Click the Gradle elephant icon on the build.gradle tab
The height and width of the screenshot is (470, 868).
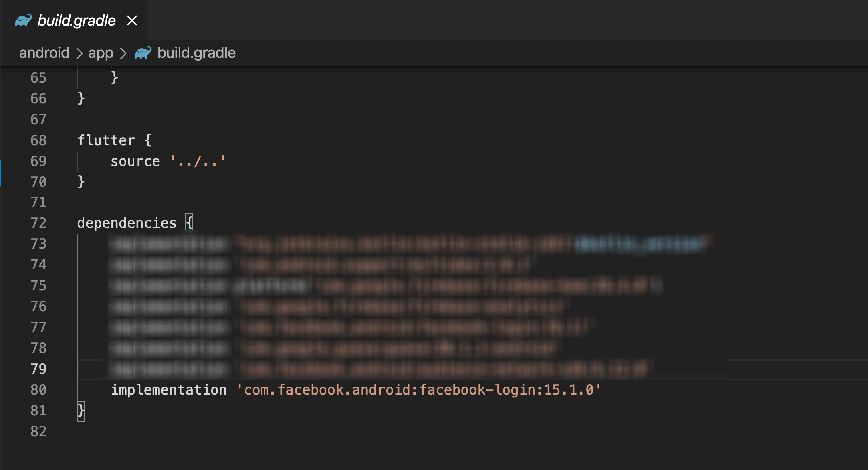tap(23, 20)
